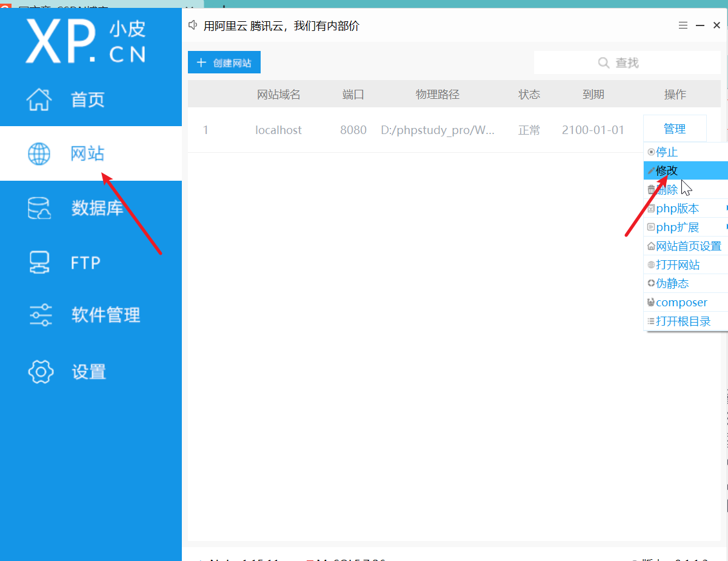
Task: Click the list icon beside 打开根目录
Action: pyautogui.click(x=651, y=321)
